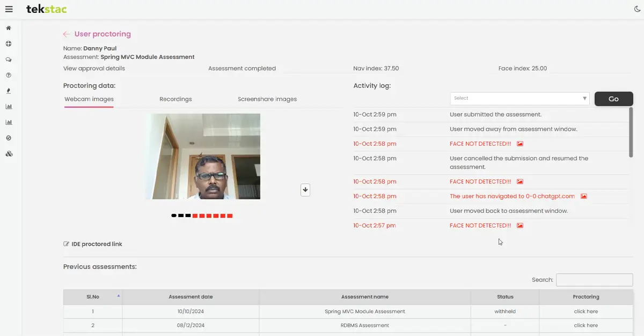This screenshot has height=336, width=644.
Task: Click the Search input field
Action: pos(594,280)
